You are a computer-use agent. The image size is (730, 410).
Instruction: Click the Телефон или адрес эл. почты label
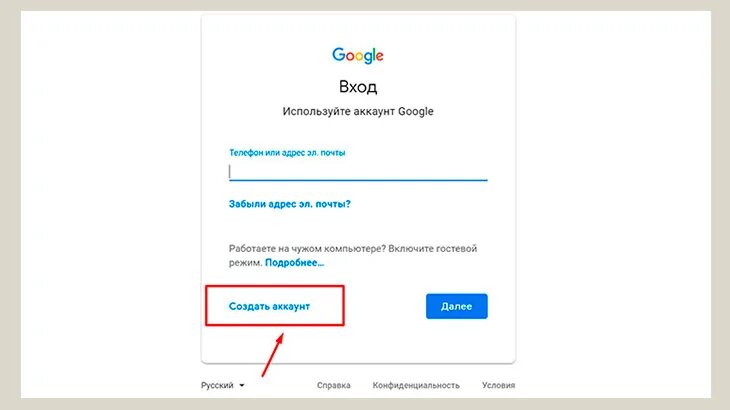(287, 153)
